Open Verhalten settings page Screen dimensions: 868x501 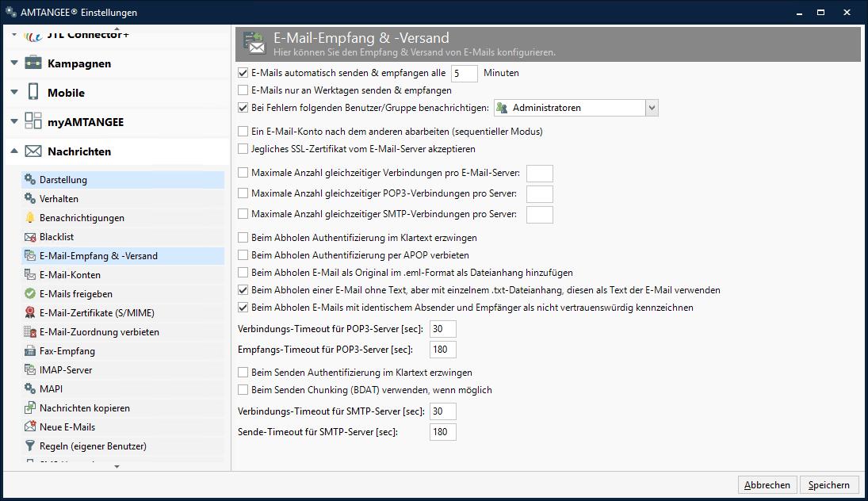[x=123, y=199]
